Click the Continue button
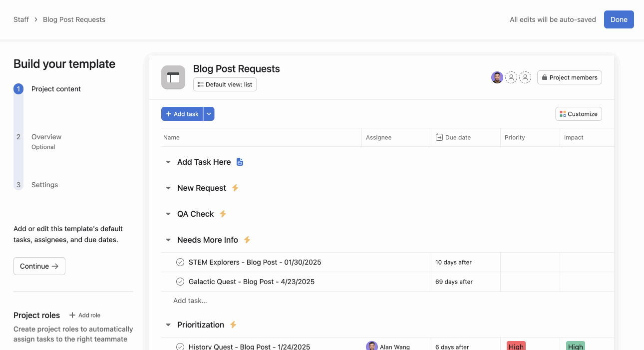Screen dimensions: 644x350 point(39,266)
